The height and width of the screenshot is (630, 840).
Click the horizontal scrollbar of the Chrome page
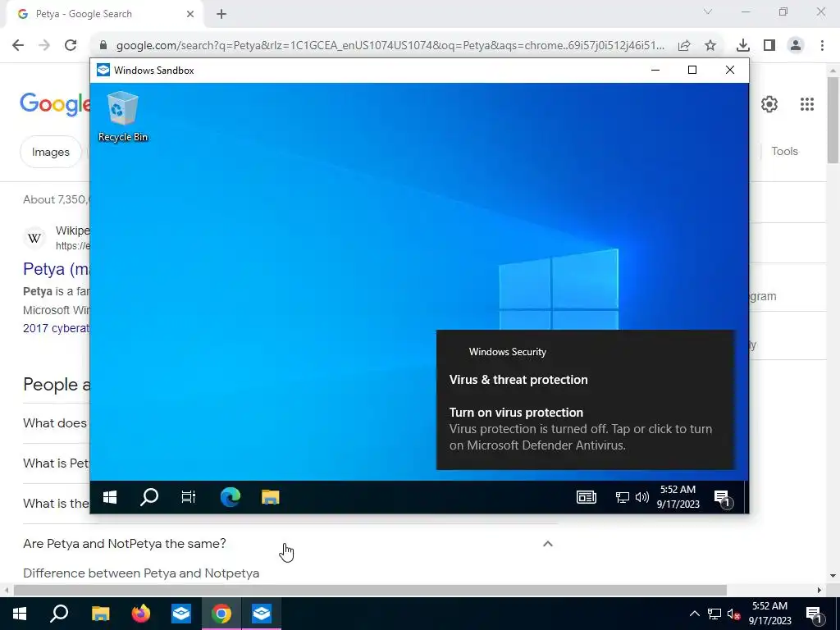click(x=370, y=591)
